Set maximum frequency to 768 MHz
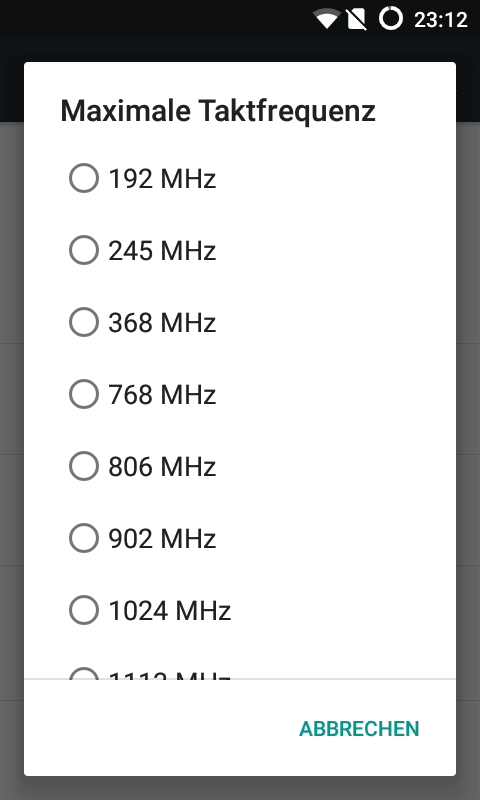The image size is (480, 800). [x=240, y=394]
